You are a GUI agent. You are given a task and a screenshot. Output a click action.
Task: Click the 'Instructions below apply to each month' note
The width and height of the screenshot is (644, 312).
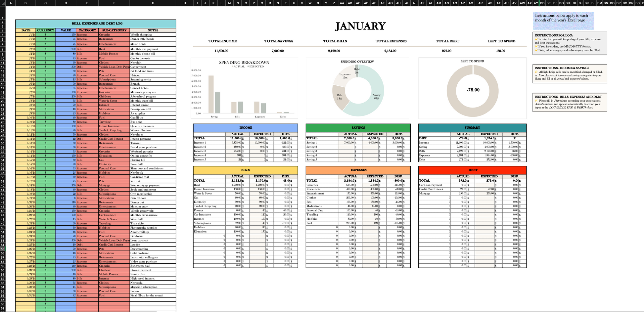[x=563, y=21]
